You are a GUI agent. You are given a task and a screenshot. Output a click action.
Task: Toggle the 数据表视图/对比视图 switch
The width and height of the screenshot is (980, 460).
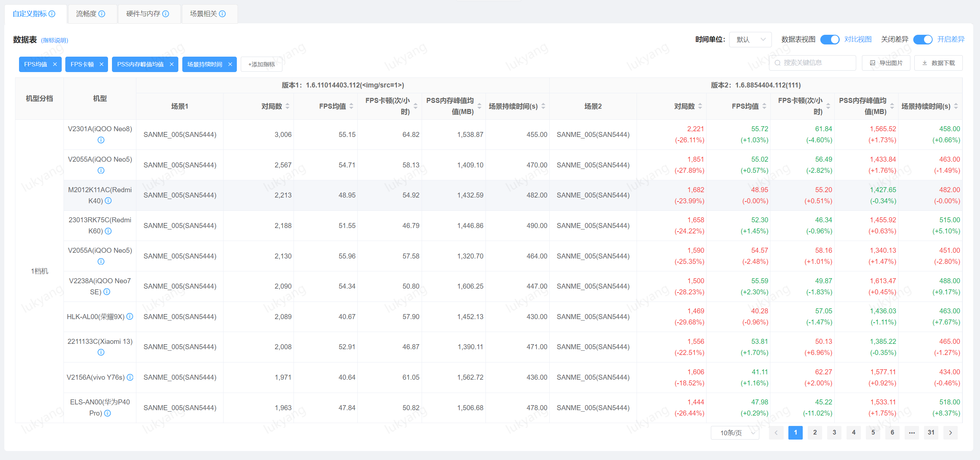pos(830,39)
